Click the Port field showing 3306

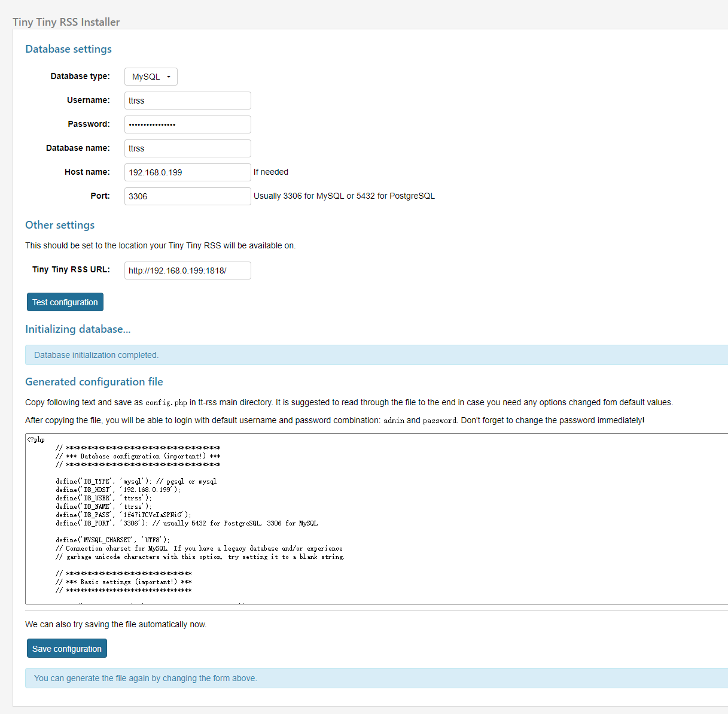tap(188, 196)
